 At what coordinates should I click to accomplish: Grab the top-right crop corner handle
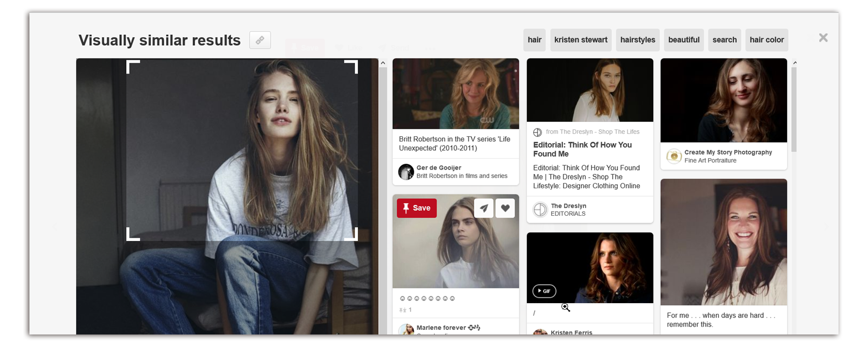click(x=351, y=67)
